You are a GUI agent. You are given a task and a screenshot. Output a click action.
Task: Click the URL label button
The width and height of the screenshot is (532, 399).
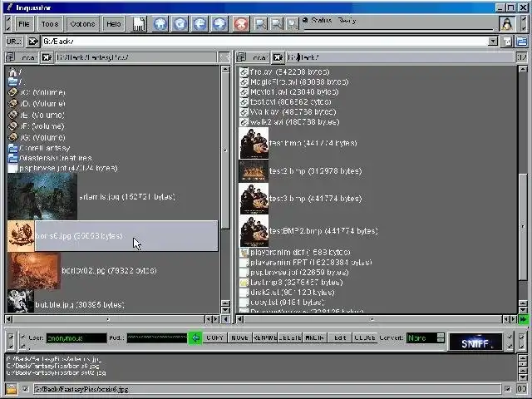14,42
